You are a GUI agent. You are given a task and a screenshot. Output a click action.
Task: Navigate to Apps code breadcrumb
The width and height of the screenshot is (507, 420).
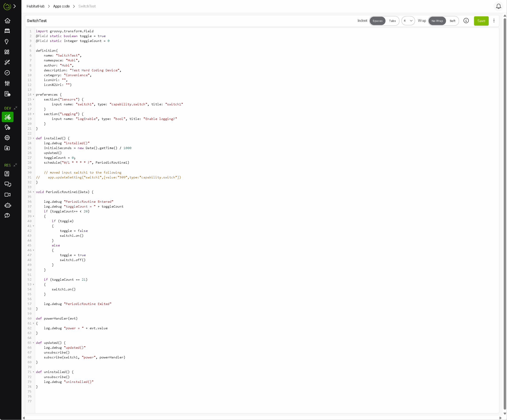tap(61, 6)
